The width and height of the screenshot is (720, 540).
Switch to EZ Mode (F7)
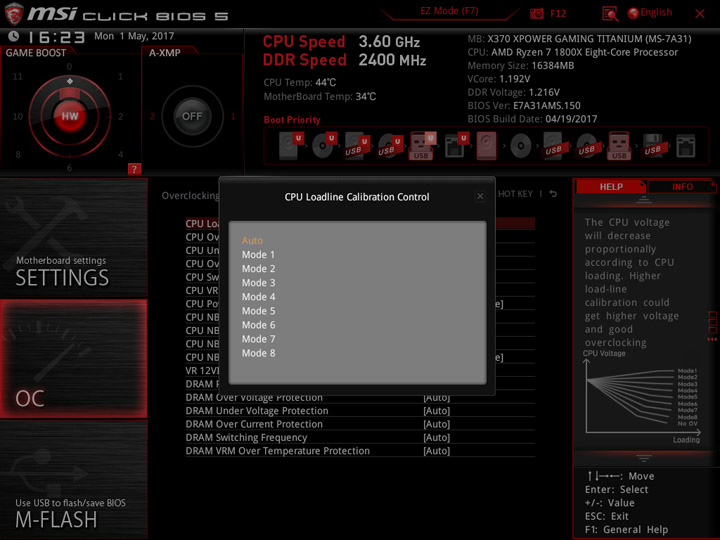[x=449, y=11]
